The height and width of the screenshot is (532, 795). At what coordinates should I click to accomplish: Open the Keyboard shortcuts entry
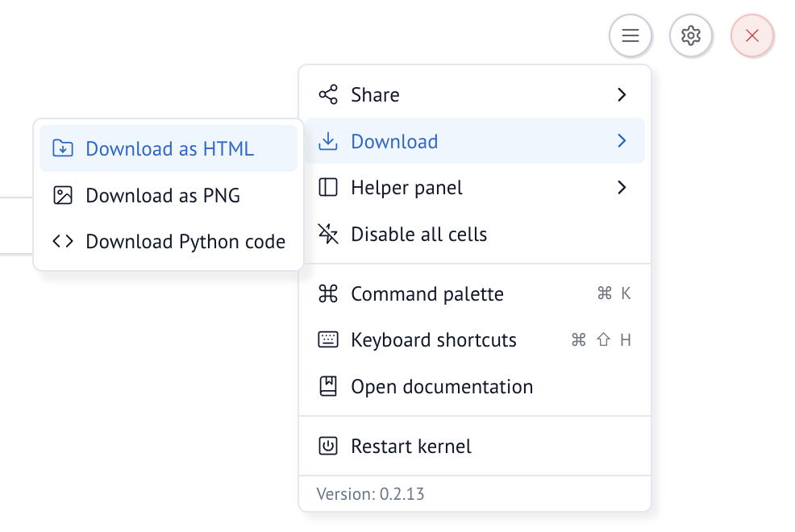coord(434,340)
